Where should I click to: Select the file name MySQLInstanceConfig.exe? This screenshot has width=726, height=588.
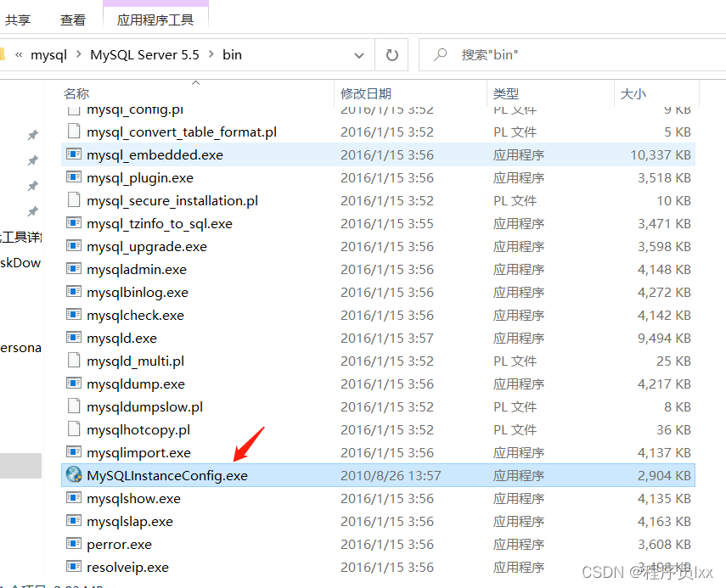tap(167, 476)
